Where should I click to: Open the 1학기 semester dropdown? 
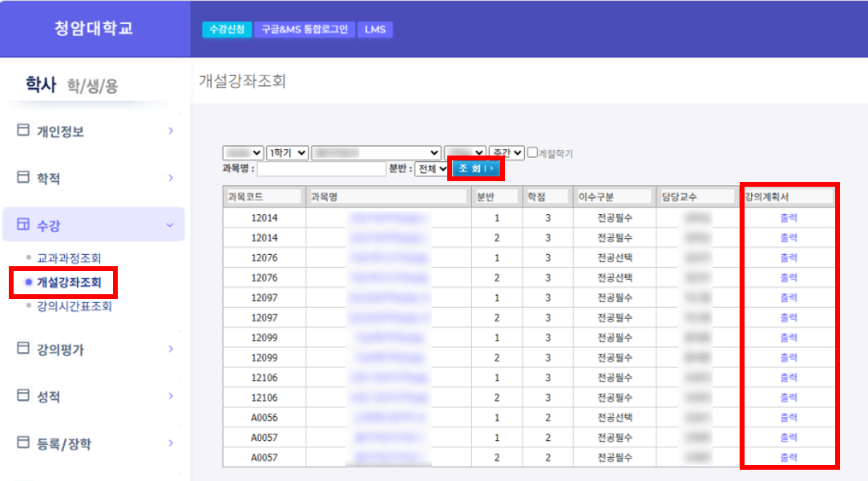pos(287,153)
